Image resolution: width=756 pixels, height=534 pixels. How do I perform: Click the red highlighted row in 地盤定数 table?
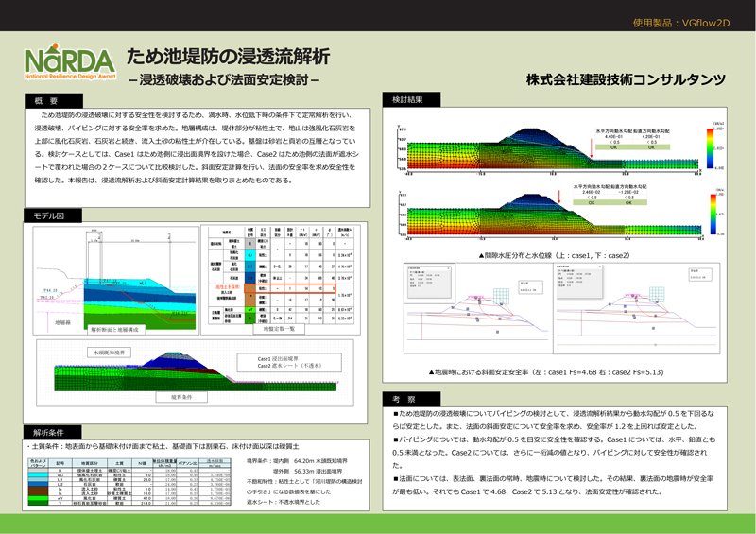click(290, 288)
